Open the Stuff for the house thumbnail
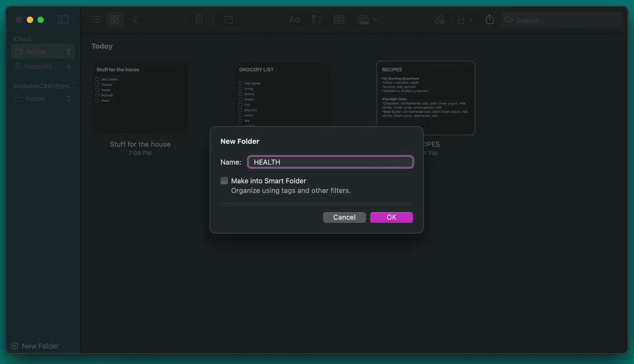 140,98
